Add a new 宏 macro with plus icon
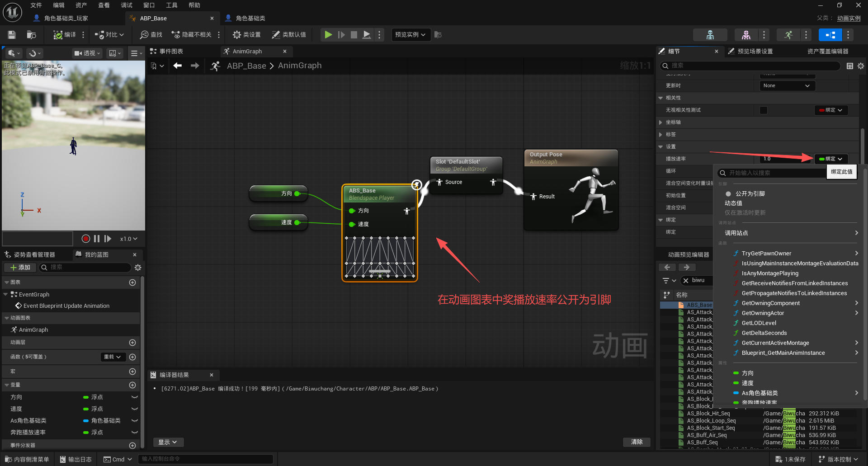 [132, 372]
